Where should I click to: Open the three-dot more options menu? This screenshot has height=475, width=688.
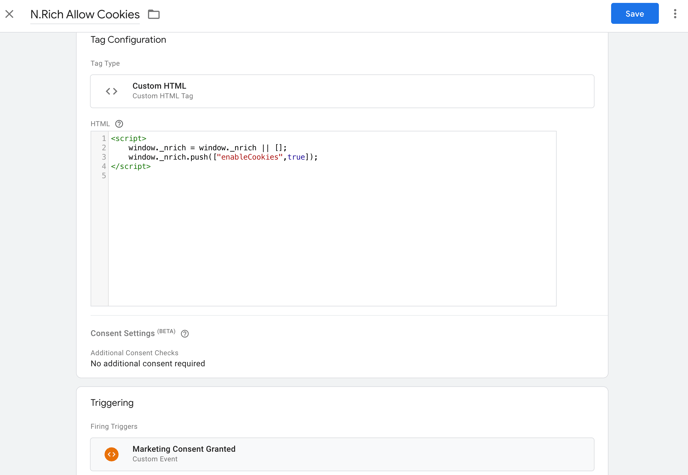(x=675, y=14)
